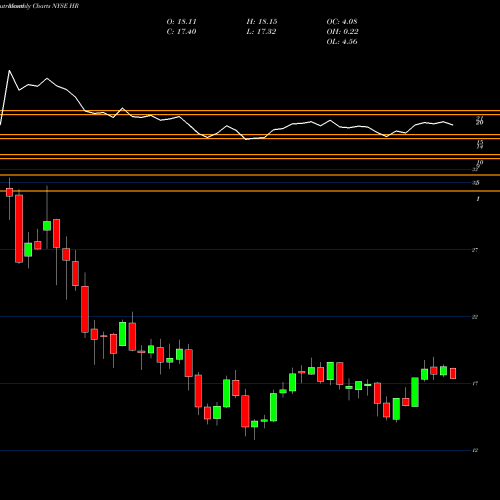Click the indicator axis label '10'
500x500 pixels.
click(x=480, y=163)
